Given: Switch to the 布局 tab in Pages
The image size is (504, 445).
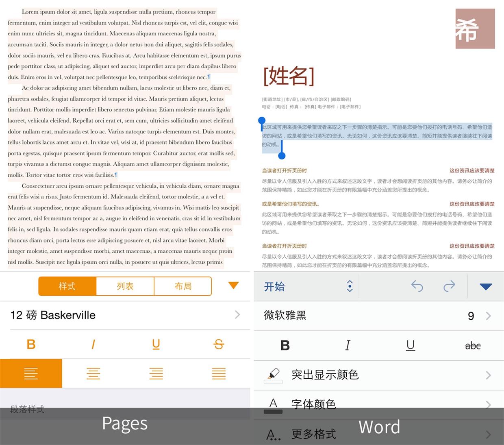Looking at the screenshot, I should coord(182,286).
